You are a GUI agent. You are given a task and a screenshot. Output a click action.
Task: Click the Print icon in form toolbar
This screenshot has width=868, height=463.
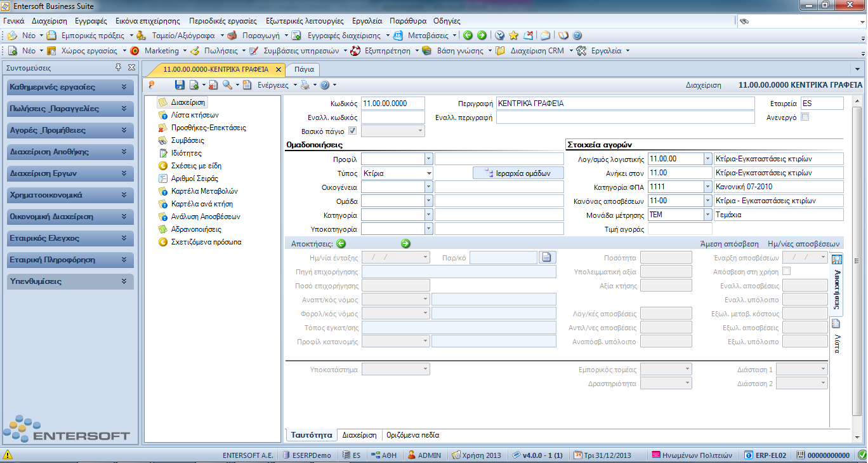305,84
